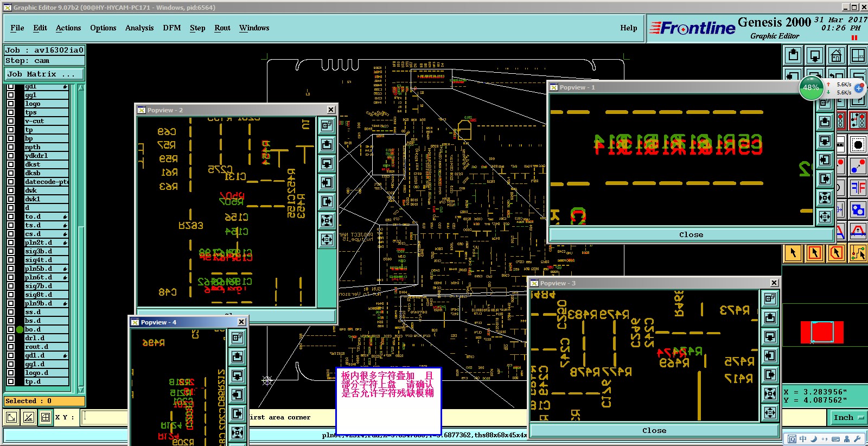Screen dimensions: 868x446
Task: Click the blue overlapping shapes icon
Action: point(858,209)
